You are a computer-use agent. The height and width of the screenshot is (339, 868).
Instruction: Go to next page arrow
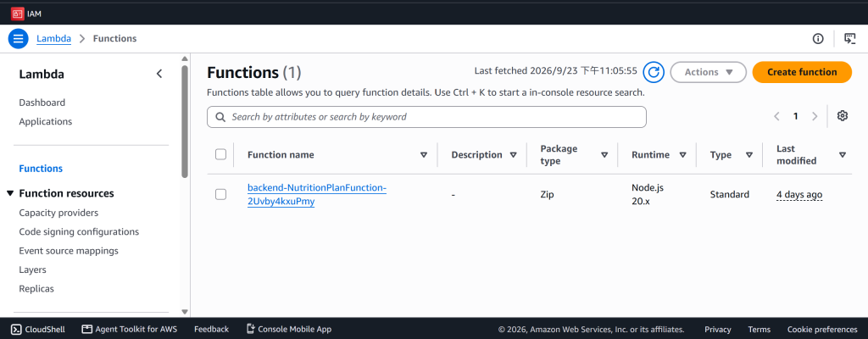(815, 116)
